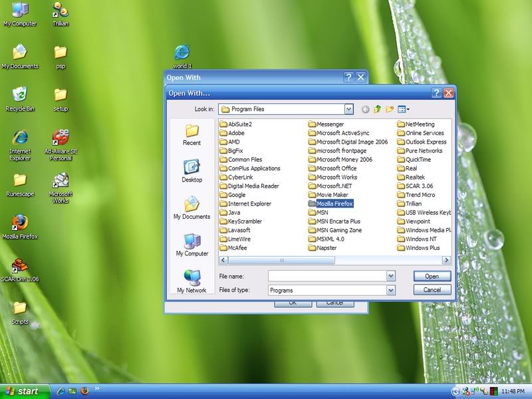The image size is (532, 399).
Task: Click the Create New Folder icon
Action: [390, 109]
